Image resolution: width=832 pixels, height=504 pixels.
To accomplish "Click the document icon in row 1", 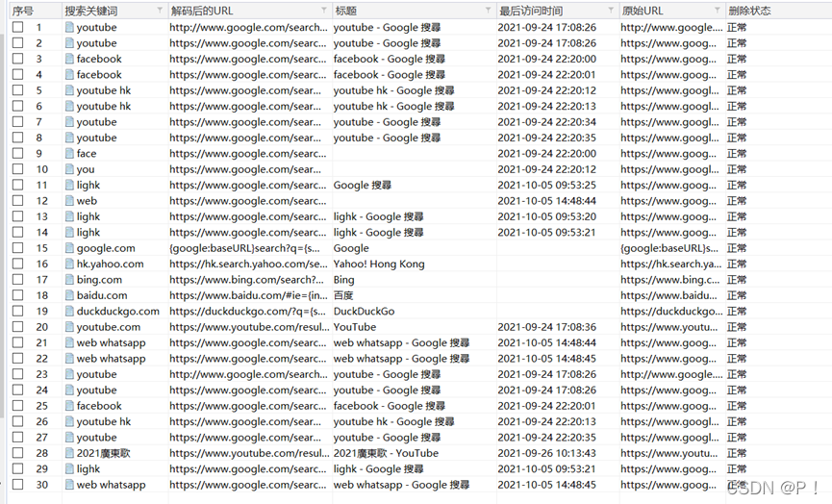I will [69, 27].
